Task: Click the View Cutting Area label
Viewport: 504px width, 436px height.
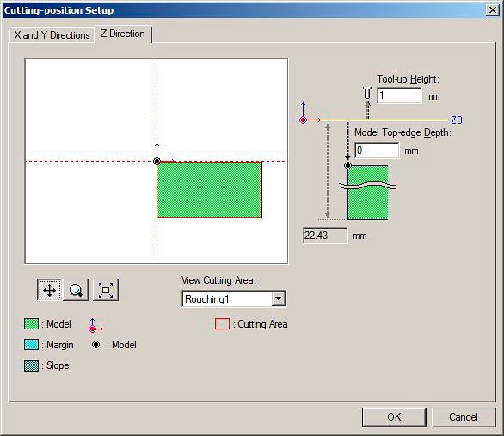Action: 219,280
